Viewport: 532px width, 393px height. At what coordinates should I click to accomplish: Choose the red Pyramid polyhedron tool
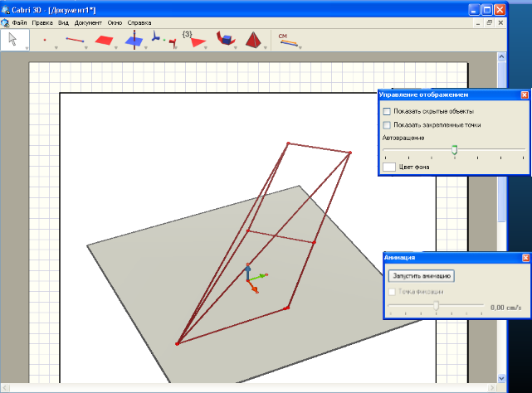[253, 39]
